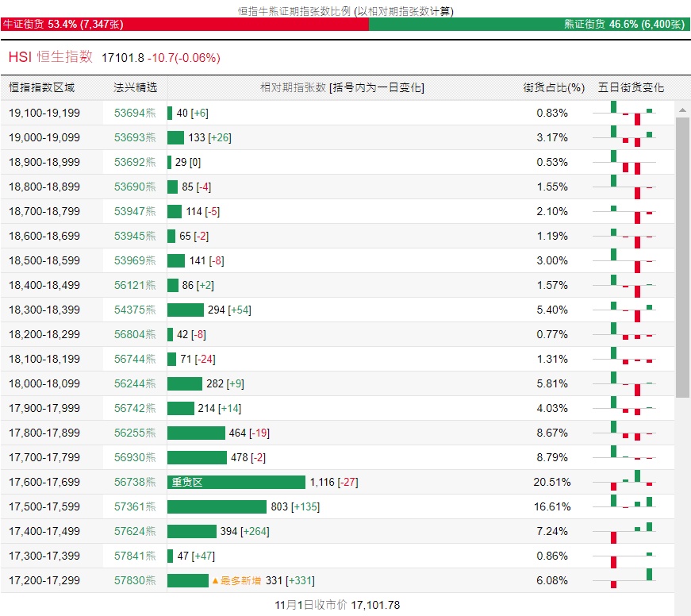Click the five-day sparkline chart for 17,500-17,599
The width and height of the screenshot is (691, 616).
[624, 506]
